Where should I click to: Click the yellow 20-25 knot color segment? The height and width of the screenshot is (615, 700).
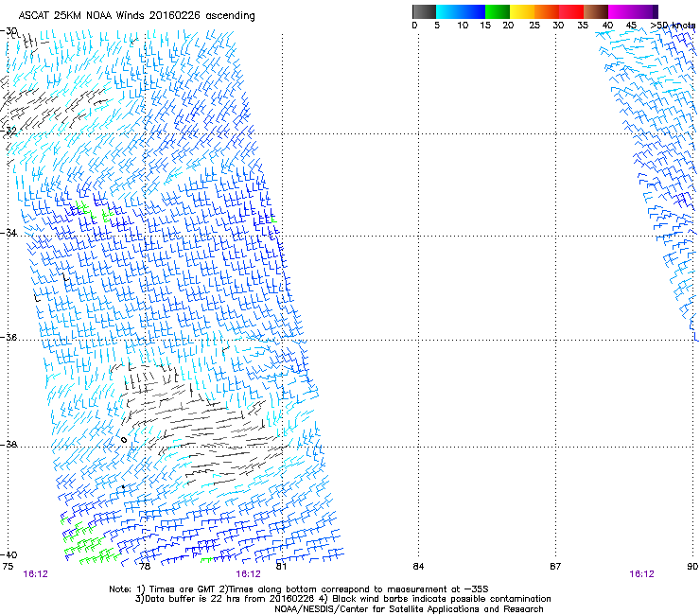coord(522,11)
